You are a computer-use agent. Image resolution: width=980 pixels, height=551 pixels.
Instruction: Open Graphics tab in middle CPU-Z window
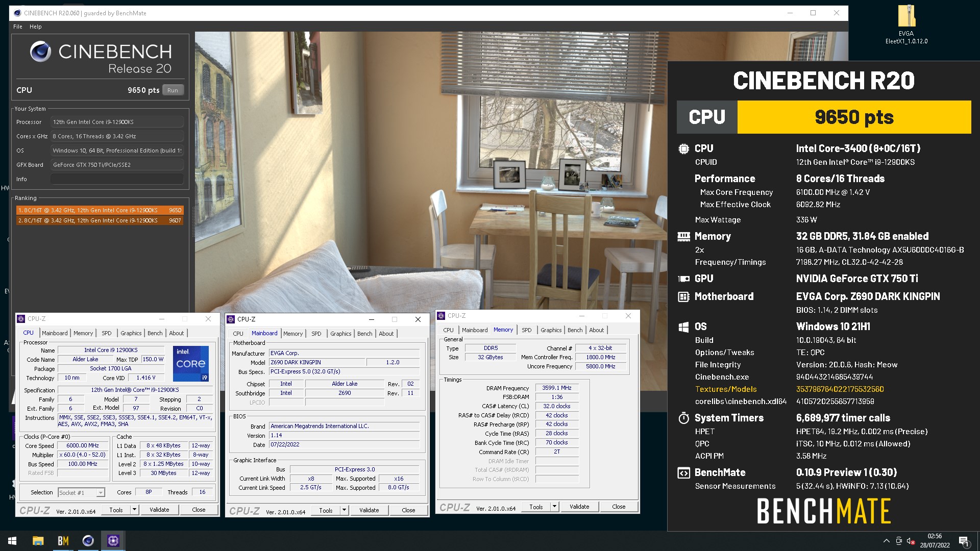[341, 334]
